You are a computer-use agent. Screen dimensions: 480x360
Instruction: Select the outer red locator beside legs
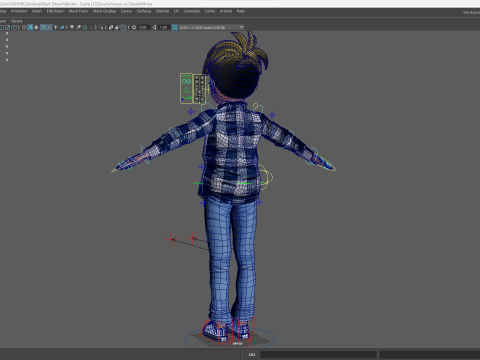click(171, 239)
